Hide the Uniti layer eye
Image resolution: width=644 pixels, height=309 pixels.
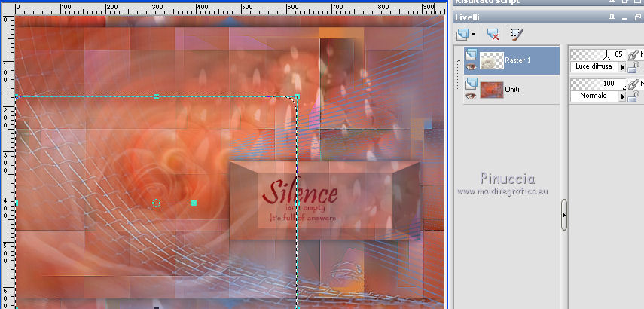pos(471,96)
